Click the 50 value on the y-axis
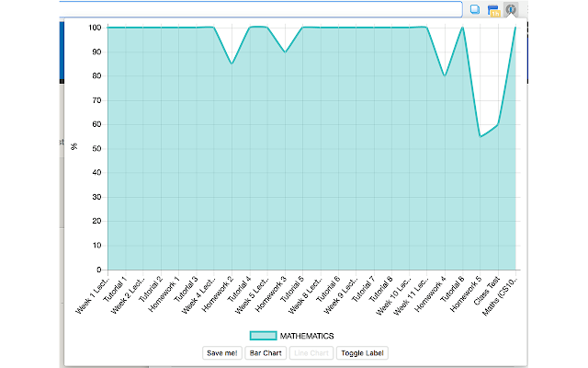Image resolution: width=588 pixels, height=368 pixels. pos(96,149)
